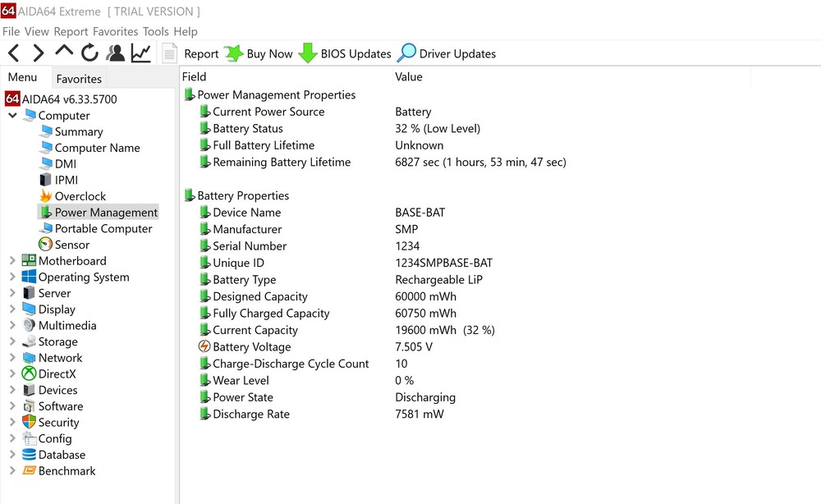Click the back navigation arrow
The height and width of the screenshot is (504, 821).
pos(14,53)
